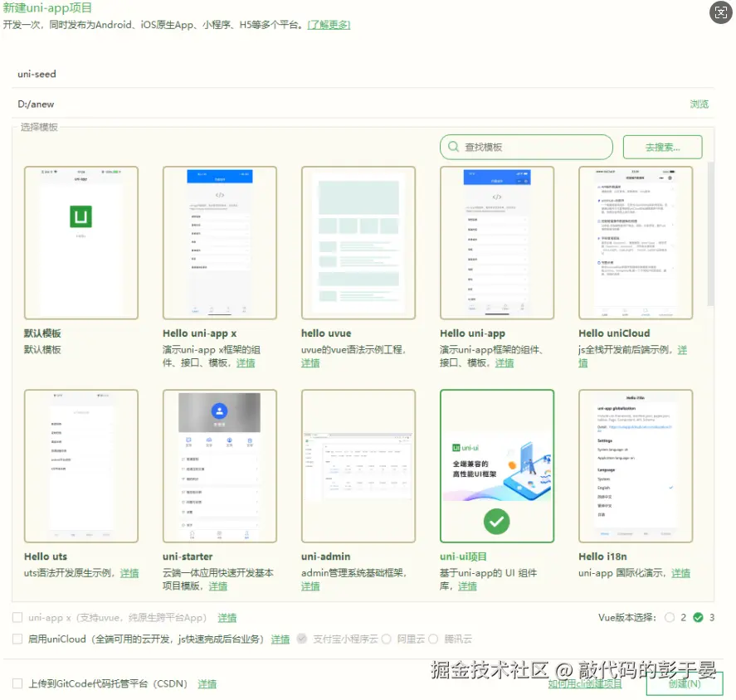Click the 去搜索... button

pyautogui.click(x=662, y=148)
